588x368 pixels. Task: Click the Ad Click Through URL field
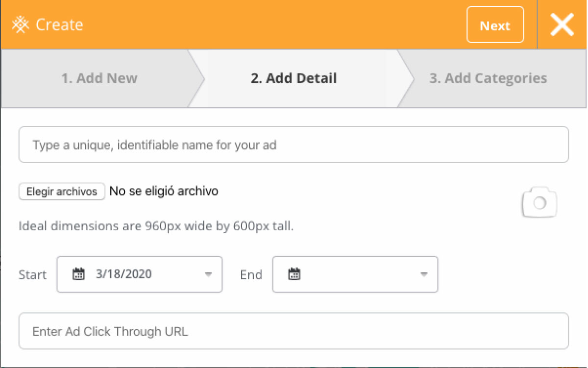(x=294, y=331)
